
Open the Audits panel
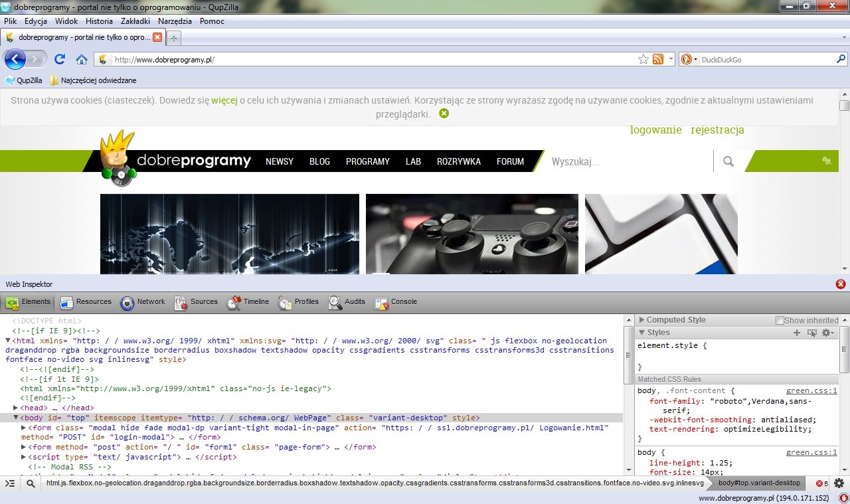[347, 302]
